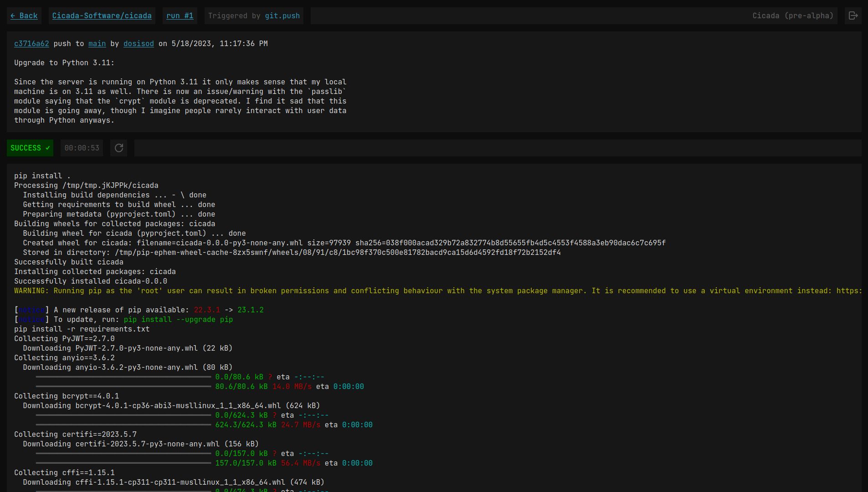The height and width of the screenshot is (492, 868).
Task: Click 'pip install --upgrade pip' green text
Action: (x=178, y=320)
